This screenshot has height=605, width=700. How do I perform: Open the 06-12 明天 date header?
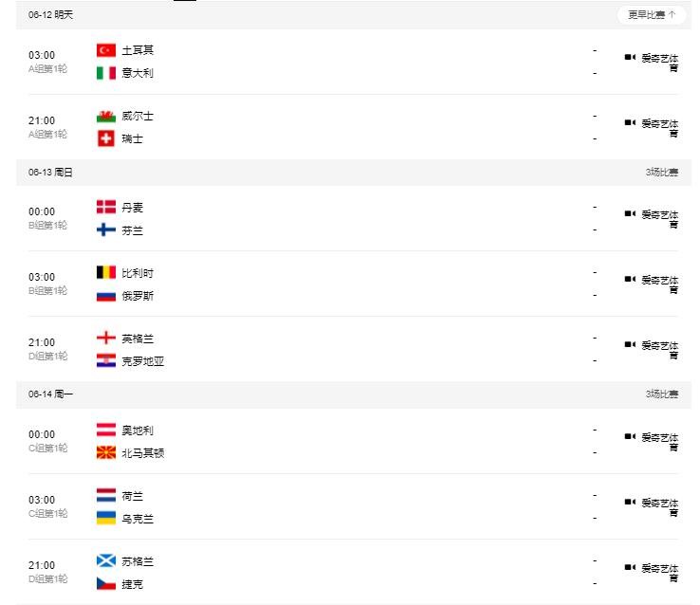[x=50, y=15]
